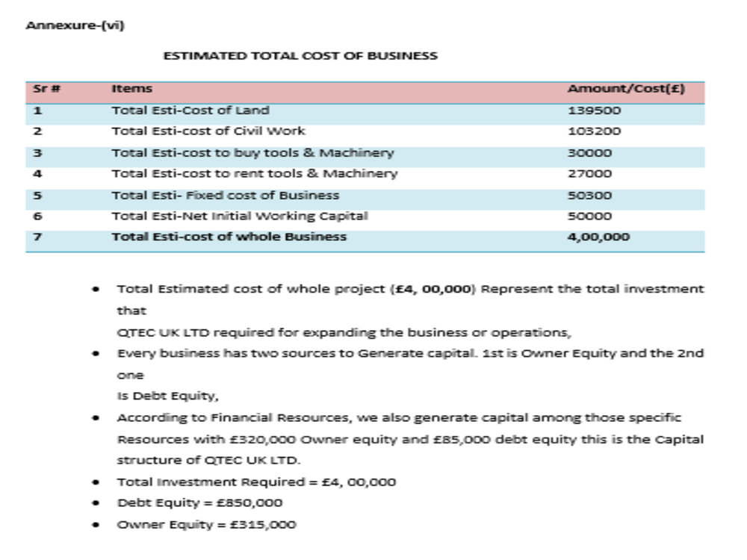Click the 'Sr #' column header
This screenshot has width=747, height=560.
(46, 89)
